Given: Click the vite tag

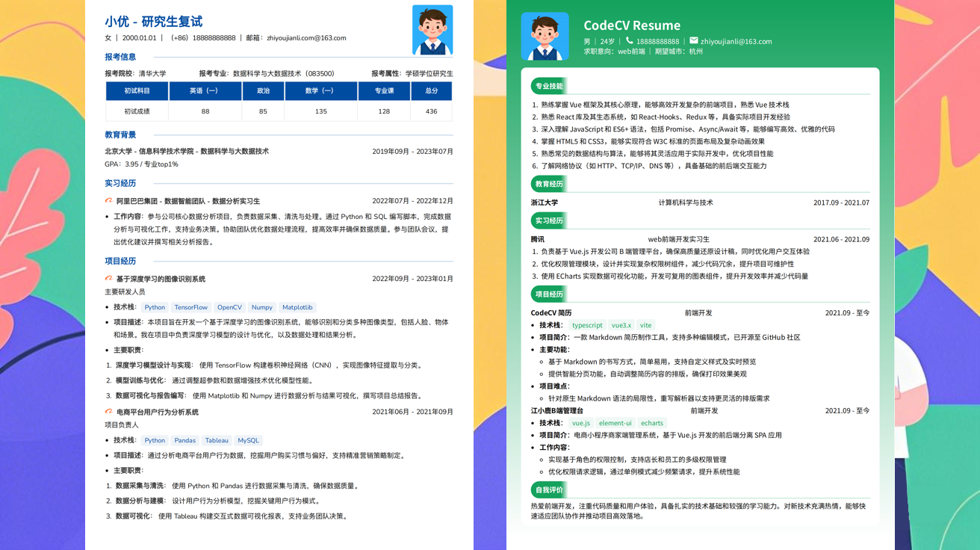Looking at the screenshot, I should coord(646,325).
